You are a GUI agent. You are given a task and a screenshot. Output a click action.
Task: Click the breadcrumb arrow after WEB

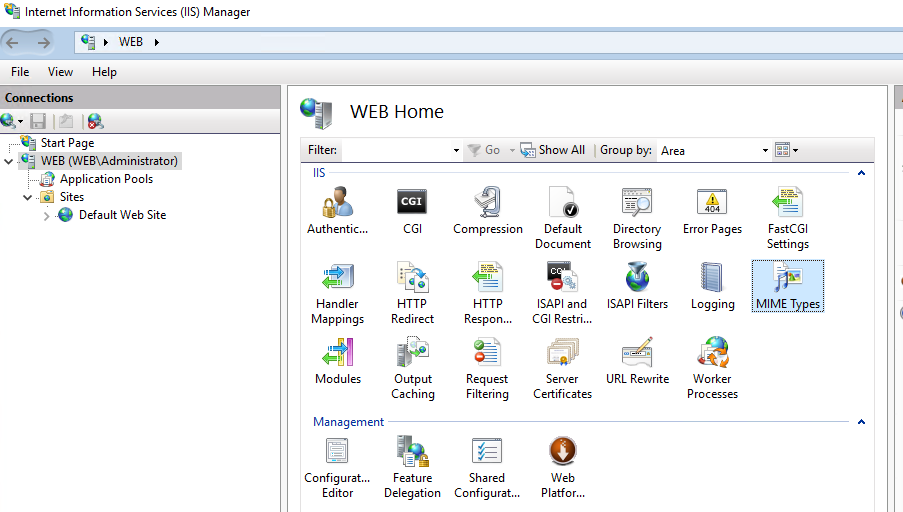(157, 42)
